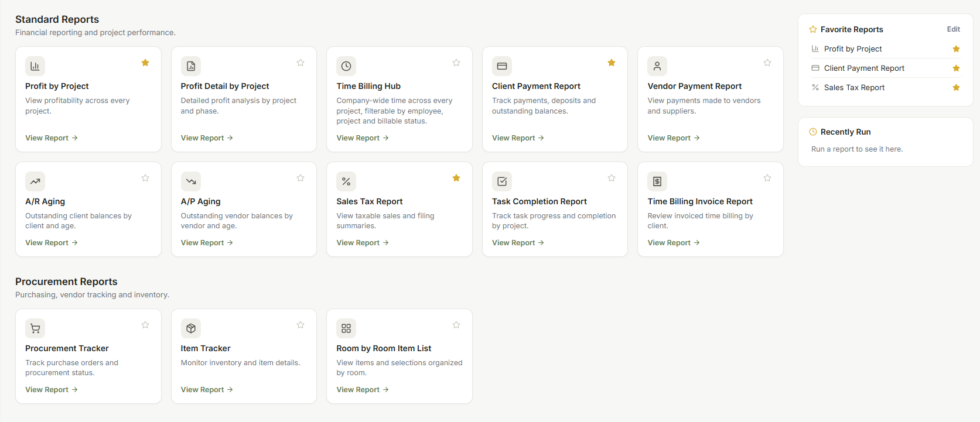Image resolution: width=980 pixels, height=422 pixels.
Task: Click the bar chart icon on Profit by Project card
Action: 35,66
